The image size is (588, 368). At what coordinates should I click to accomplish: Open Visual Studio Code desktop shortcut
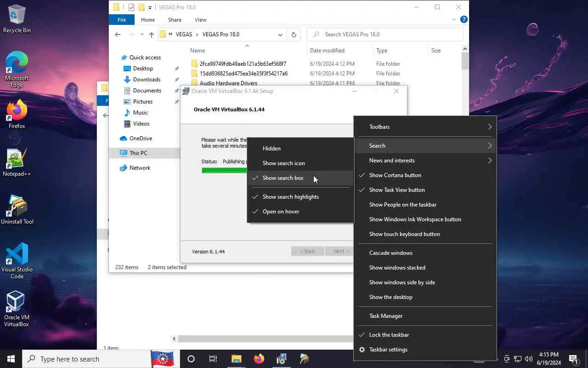(x=17, y=260)
